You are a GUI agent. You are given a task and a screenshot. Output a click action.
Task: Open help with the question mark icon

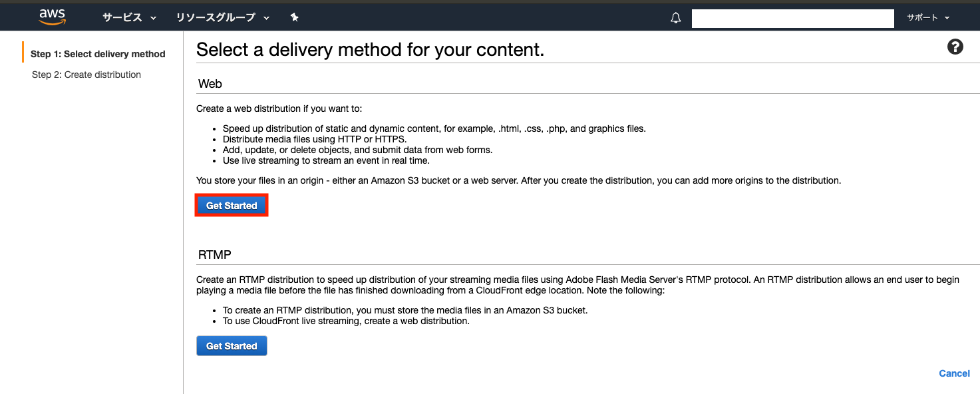click(955, 47)
